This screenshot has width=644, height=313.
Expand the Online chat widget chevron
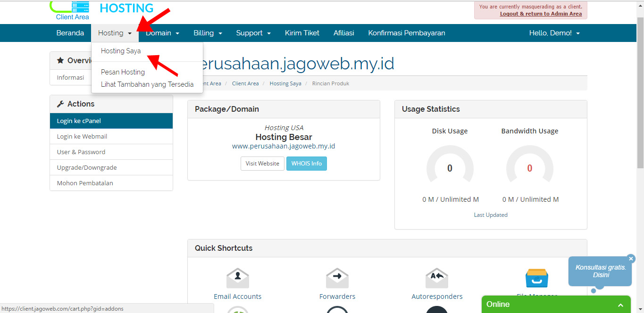click(621, 305)
